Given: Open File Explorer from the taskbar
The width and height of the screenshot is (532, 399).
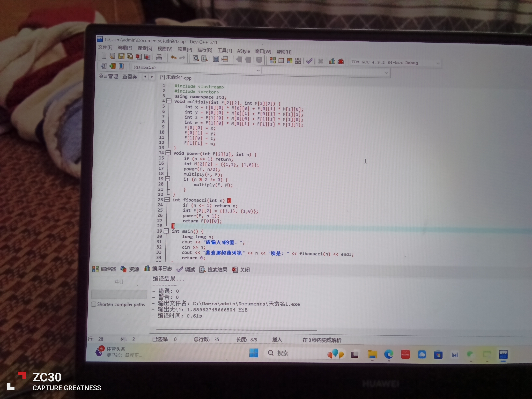Looking at the screenshot, I should click(372, 354).
